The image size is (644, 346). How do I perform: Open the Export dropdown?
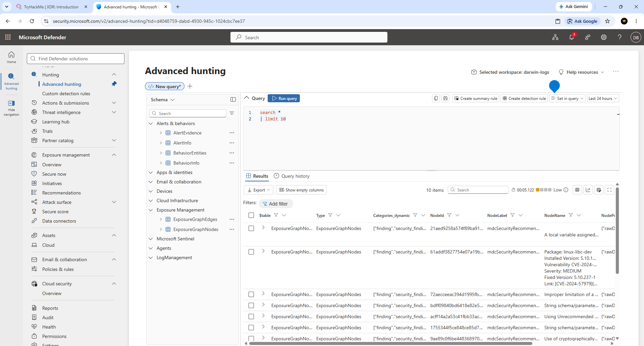tap(259, 190)
